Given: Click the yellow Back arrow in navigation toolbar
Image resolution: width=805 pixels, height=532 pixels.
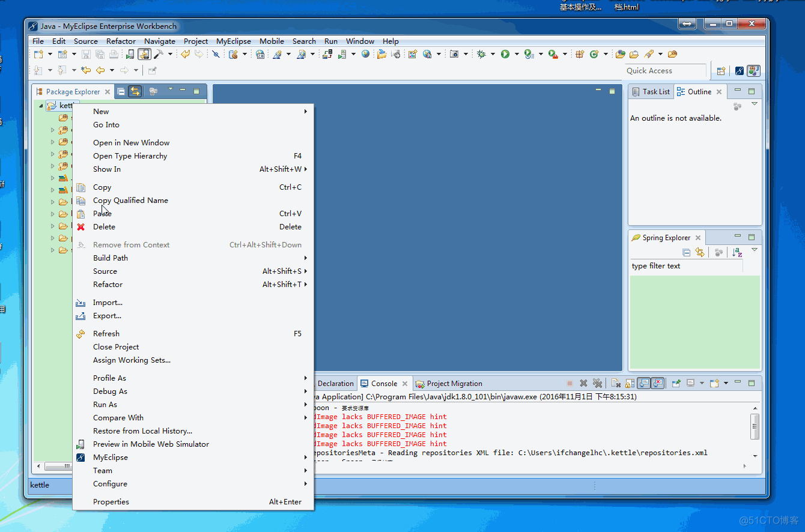Looking at the screenshot, I should (100, 70).
